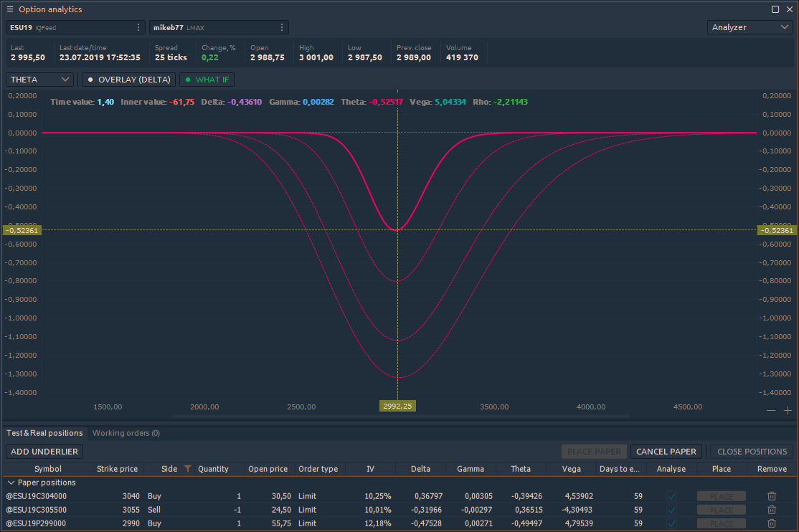The width and height of the screenshot is (799, 532).
Task: Open the hamburger menu of Option analytics
Action: coord(9,9)
